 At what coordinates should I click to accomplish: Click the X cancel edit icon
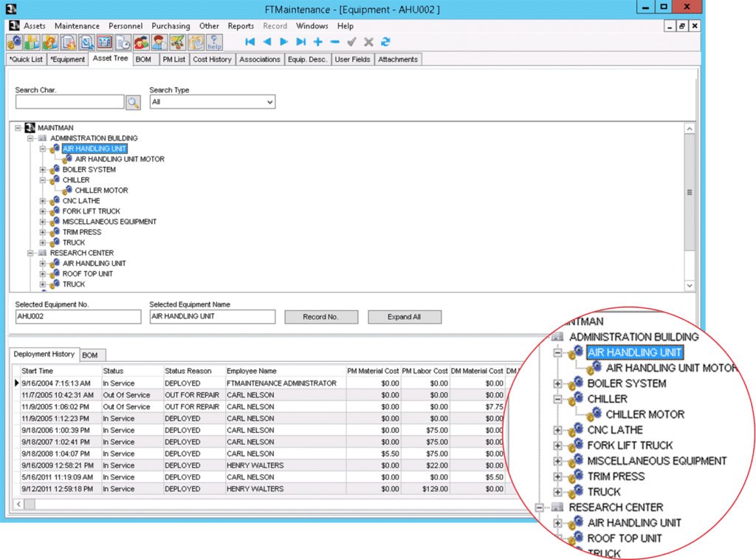pos(369,42)
